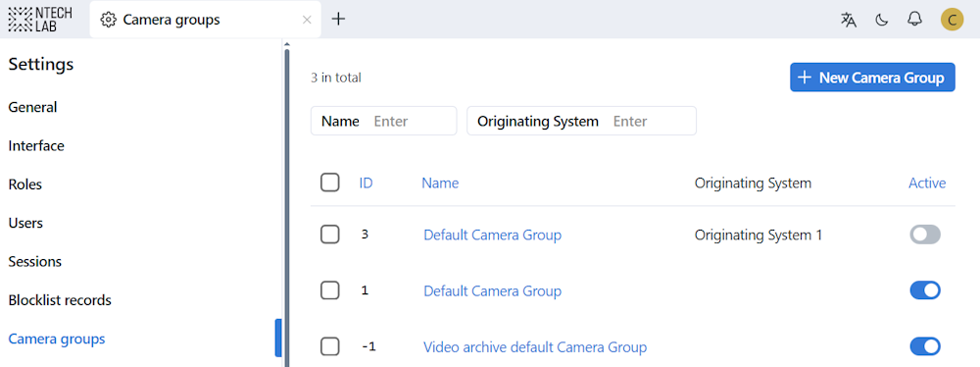The image size is (980, 367).
Task: Click the sidebar scroll-up arrow
Action: (x=287, y=44)
